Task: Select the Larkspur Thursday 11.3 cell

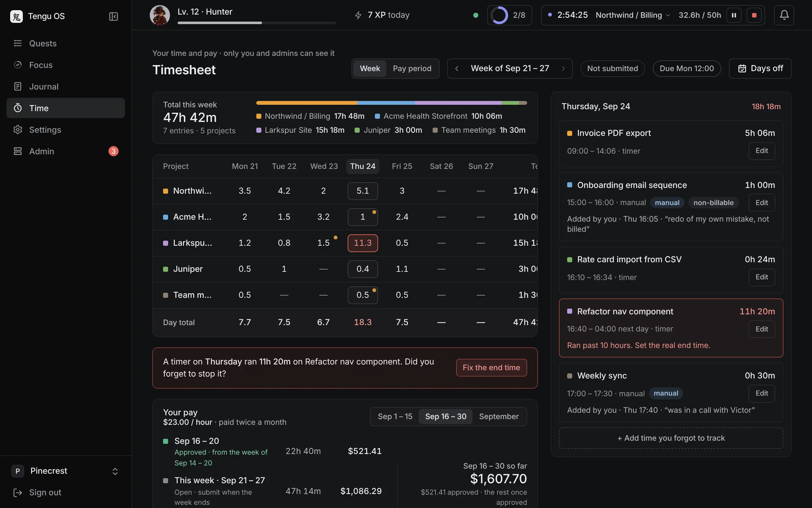Action: [363, 243]
